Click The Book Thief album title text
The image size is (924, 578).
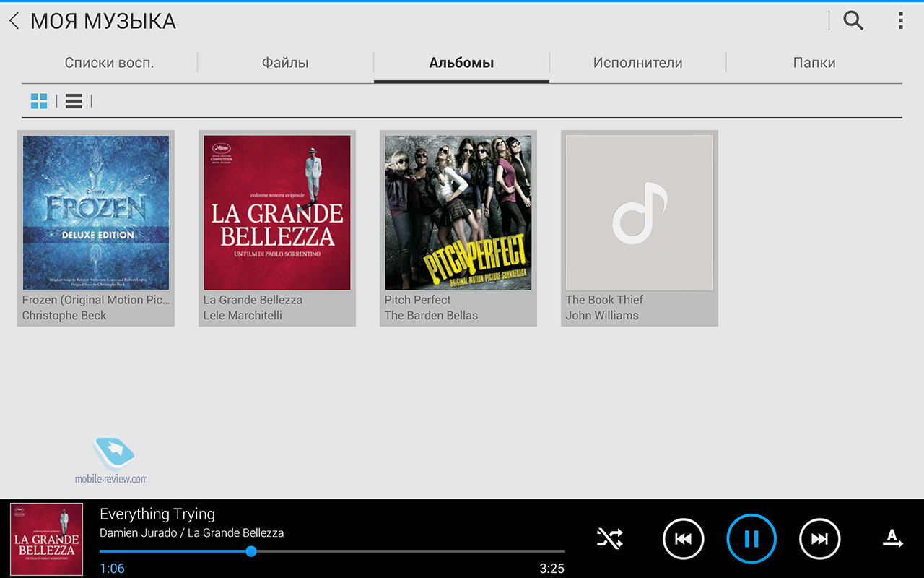point(604,300)
